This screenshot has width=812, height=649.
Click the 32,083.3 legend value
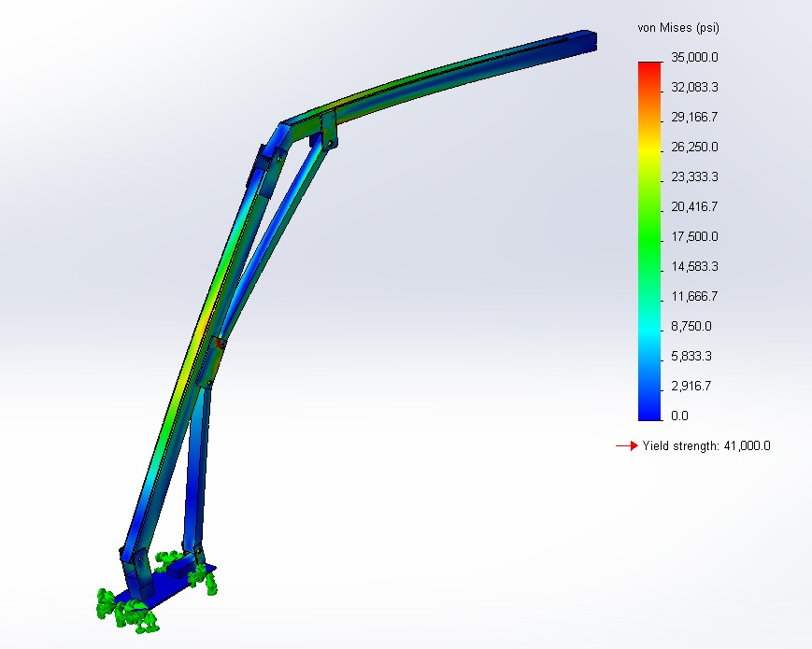tap(694, 88)
